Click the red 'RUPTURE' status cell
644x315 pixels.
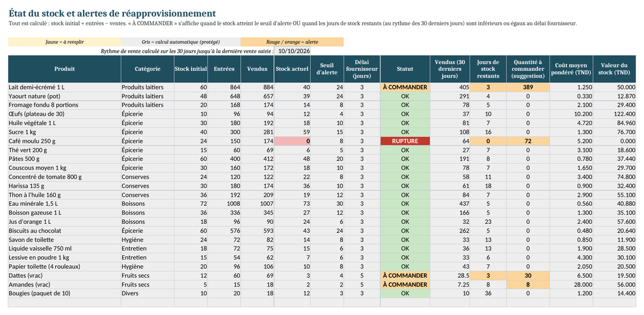coord(405,141)
